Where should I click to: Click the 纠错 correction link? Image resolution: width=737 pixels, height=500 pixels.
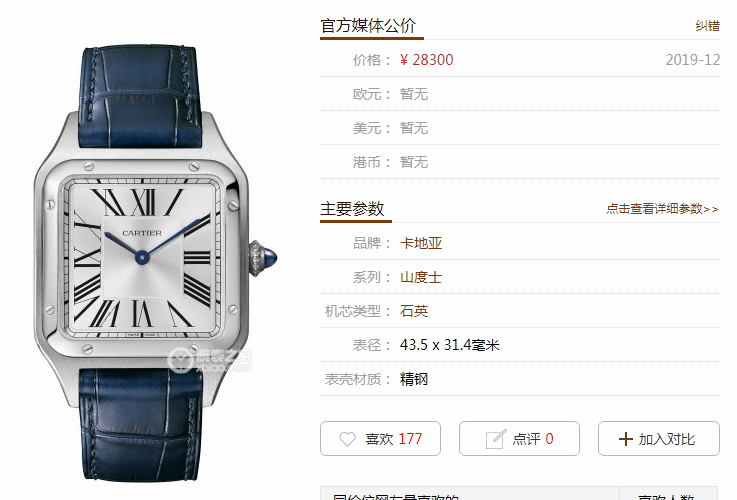[x=707, y=25]
